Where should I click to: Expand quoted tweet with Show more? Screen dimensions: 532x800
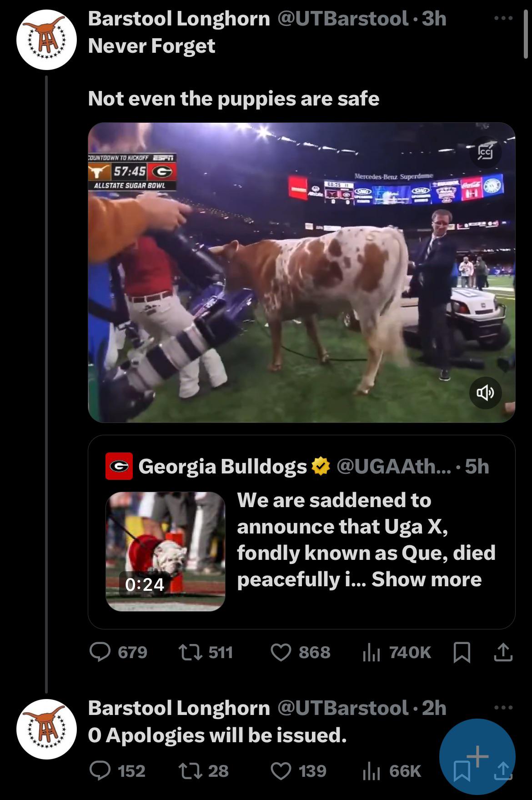point(426,579)
